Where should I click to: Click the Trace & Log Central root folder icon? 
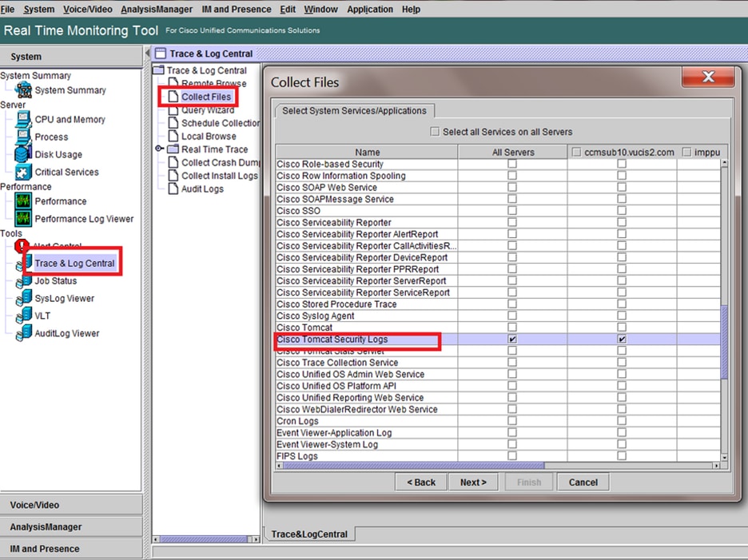[158, 70]
